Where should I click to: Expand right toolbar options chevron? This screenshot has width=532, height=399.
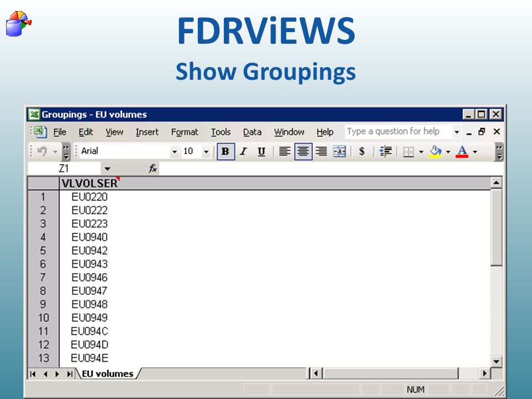click(499, 152)
